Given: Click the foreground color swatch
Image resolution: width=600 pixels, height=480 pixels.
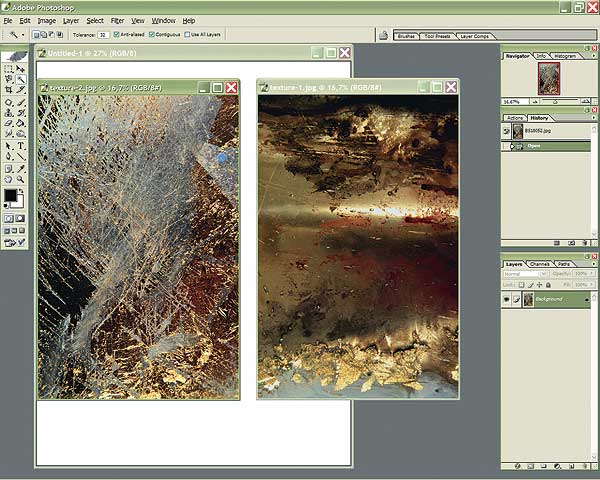Looking at the screenshot, I should 11,195.
